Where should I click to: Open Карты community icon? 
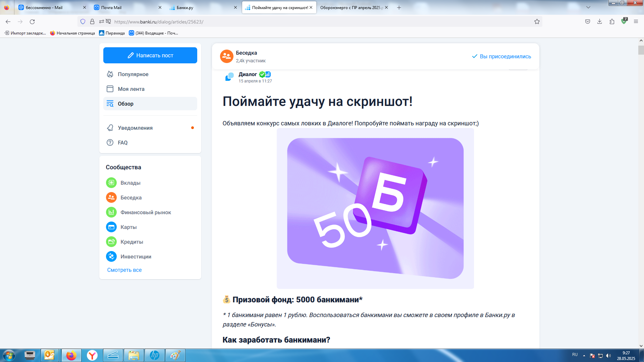[x=111, y=227]
